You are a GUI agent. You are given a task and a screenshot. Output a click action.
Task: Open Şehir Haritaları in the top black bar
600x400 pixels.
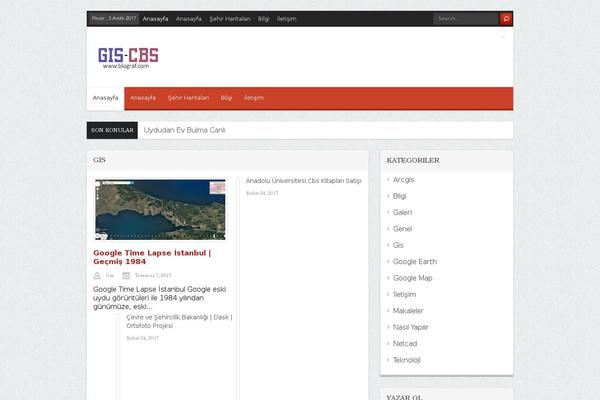[230, 19]
